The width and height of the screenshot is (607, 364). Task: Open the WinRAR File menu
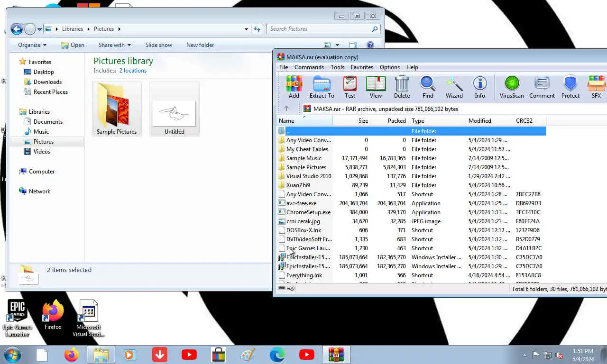[284, 67]
